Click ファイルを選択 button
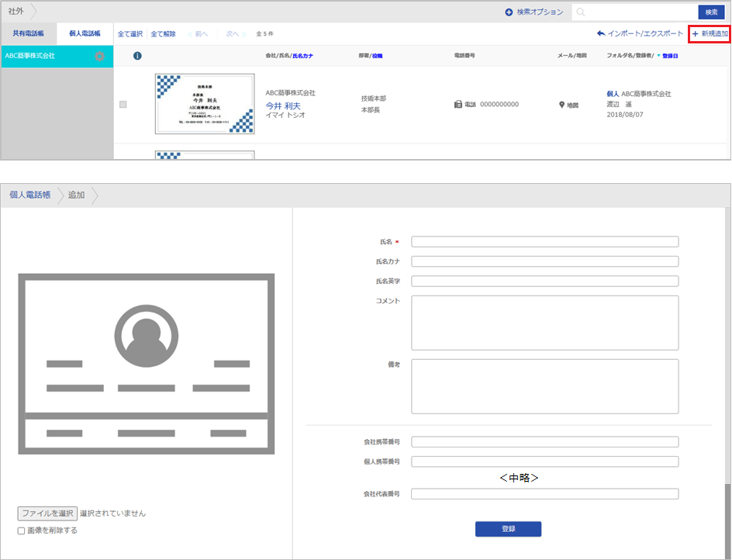732x560 pixels. (x=47, y=513)
